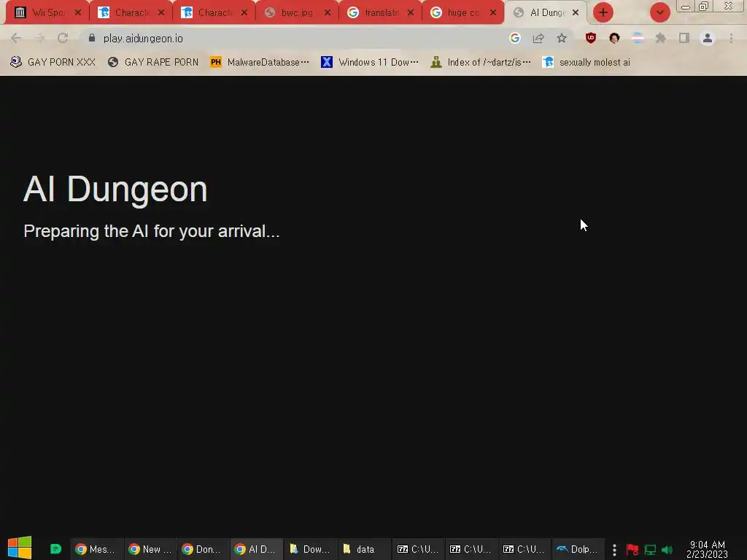Close the AI Dunge tab
Viewport: 747px width, 560px height.
pos(576,12)
